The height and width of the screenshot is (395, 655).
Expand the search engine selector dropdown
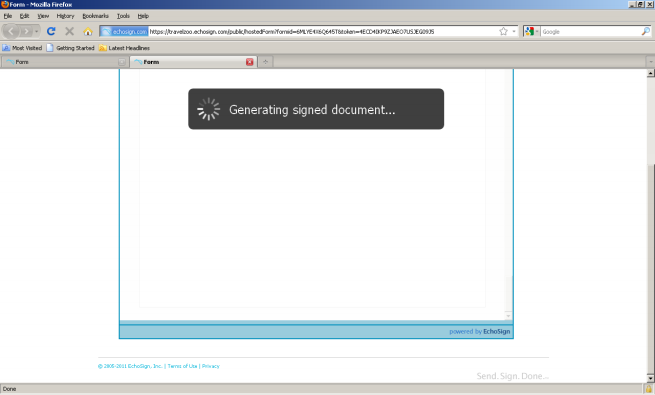point(532,31)
